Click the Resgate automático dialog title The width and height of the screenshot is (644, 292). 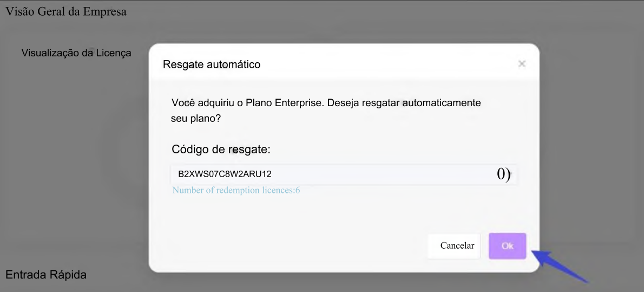212,64
